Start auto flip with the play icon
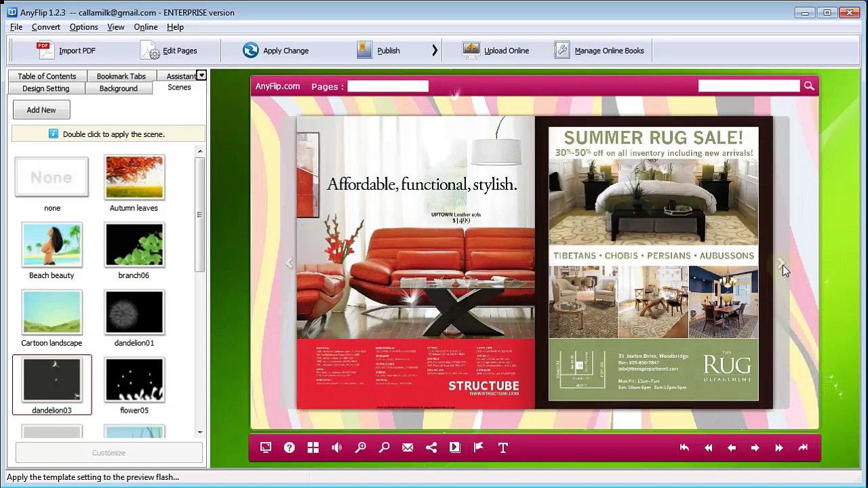Screen dimensions: 868x488 [455, 447]
